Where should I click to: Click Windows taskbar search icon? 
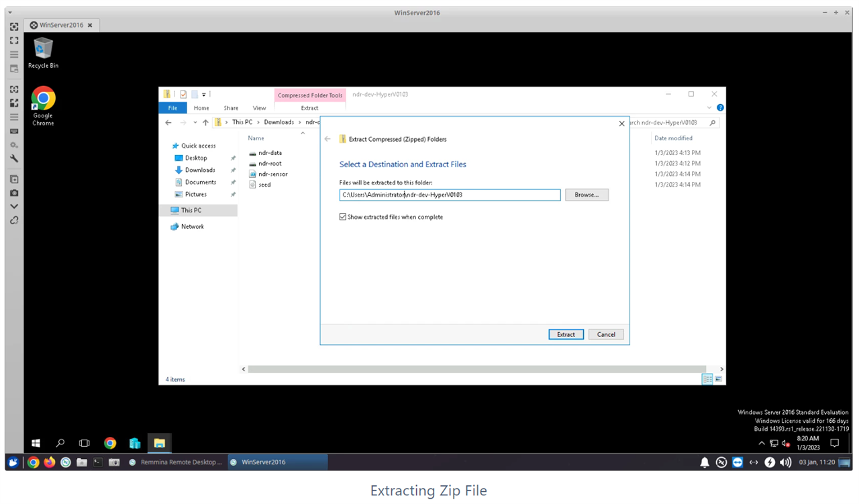click(x=60, y=443)
